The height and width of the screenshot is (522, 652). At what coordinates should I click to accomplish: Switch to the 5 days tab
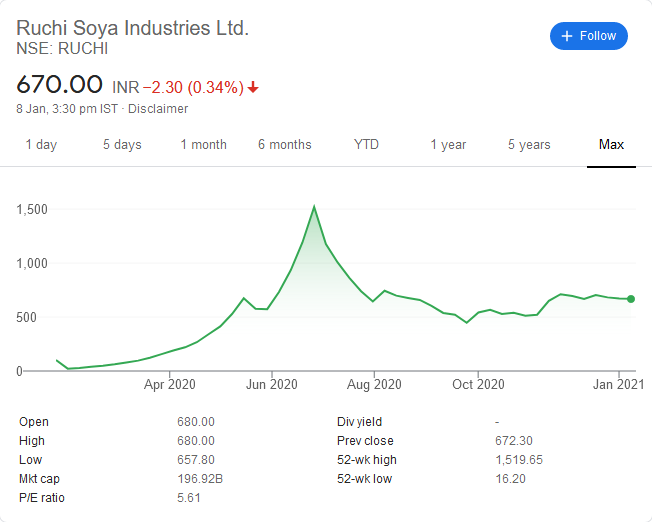point(122,145)
